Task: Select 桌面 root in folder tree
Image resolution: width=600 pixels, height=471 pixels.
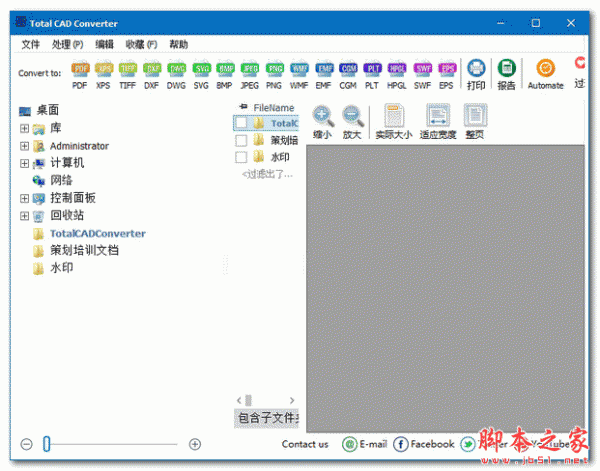Action: [x=47, y=110]
